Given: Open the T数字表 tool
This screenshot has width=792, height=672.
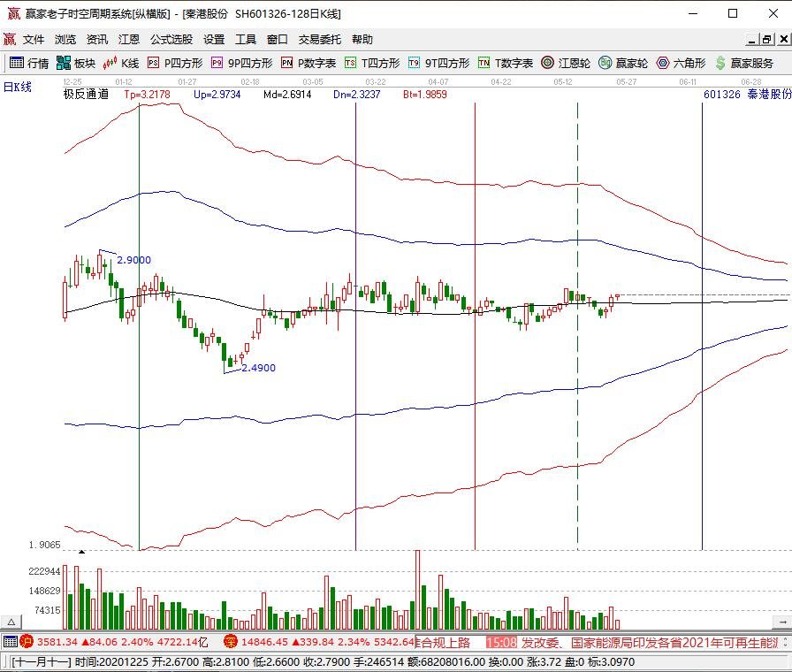Looking at the screenshot, I should 505,63.
